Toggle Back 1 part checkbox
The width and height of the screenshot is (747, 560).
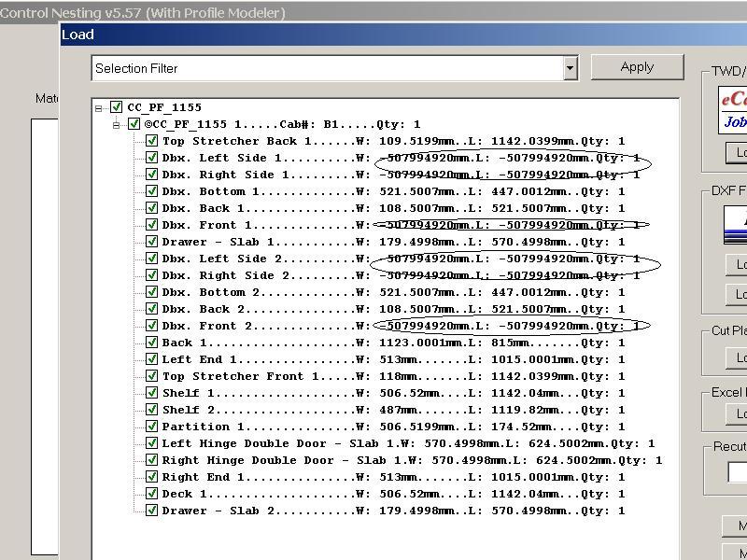(151, 343)
